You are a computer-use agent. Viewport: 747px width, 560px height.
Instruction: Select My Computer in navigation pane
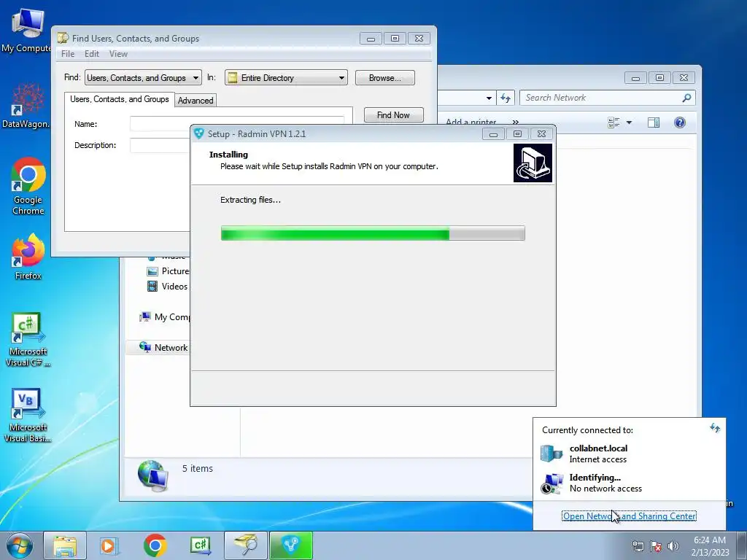pos(165,316)
